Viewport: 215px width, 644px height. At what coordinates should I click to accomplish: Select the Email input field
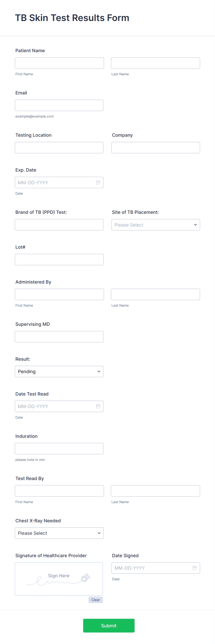coord(59,105)
